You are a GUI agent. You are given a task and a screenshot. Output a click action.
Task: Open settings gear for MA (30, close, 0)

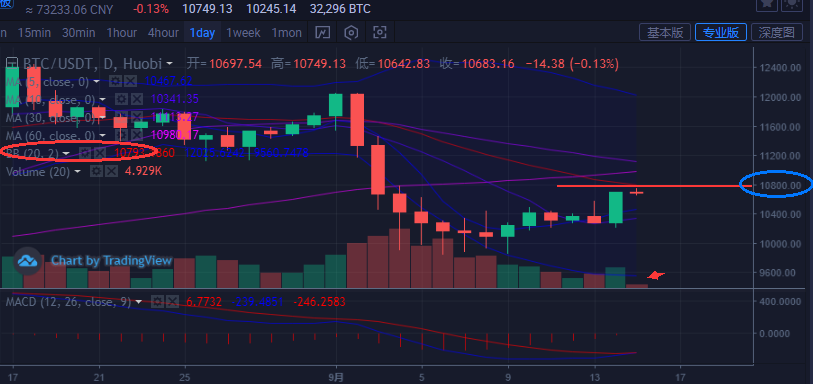tap(121, 117)
